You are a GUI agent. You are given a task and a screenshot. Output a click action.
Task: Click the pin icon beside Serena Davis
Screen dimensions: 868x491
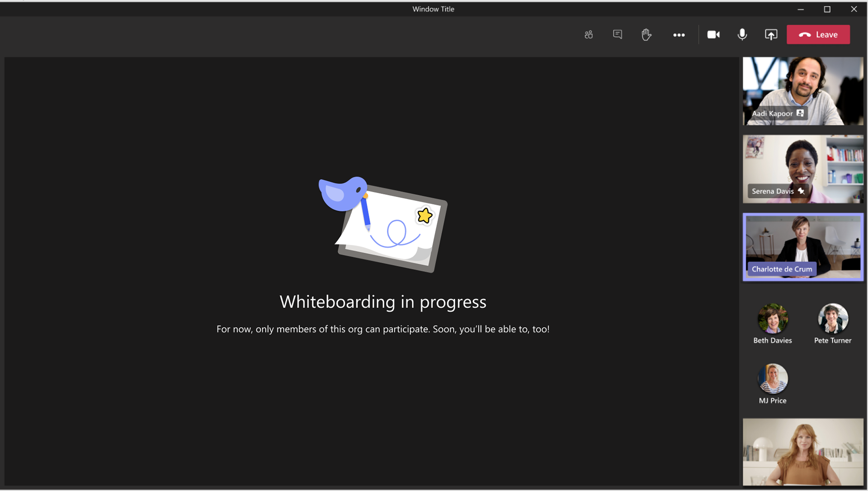801,191
